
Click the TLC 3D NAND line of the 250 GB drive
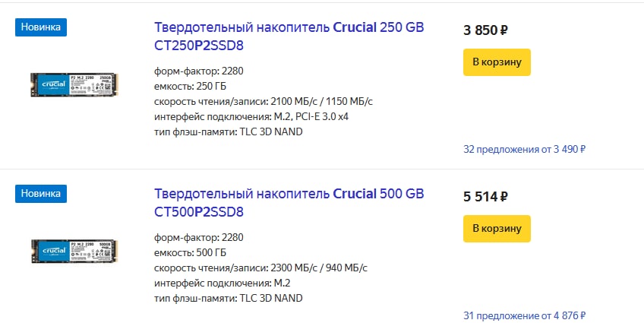[229, 132]
